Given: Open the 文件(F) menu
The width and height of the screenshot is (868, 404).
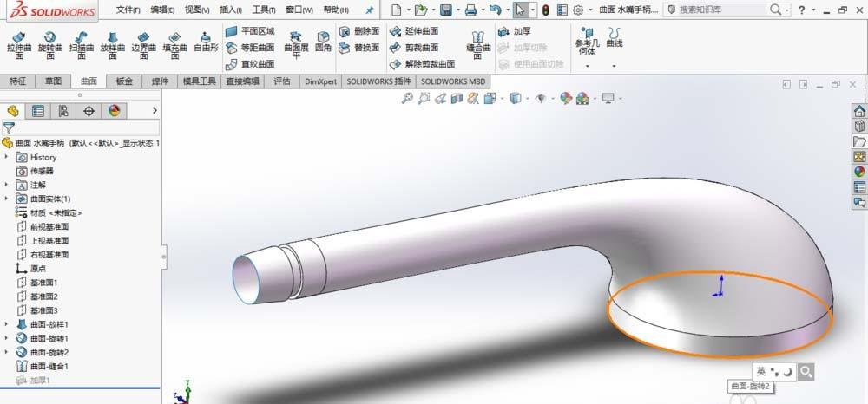Looking at the screenshot, I should coord(128,10).
